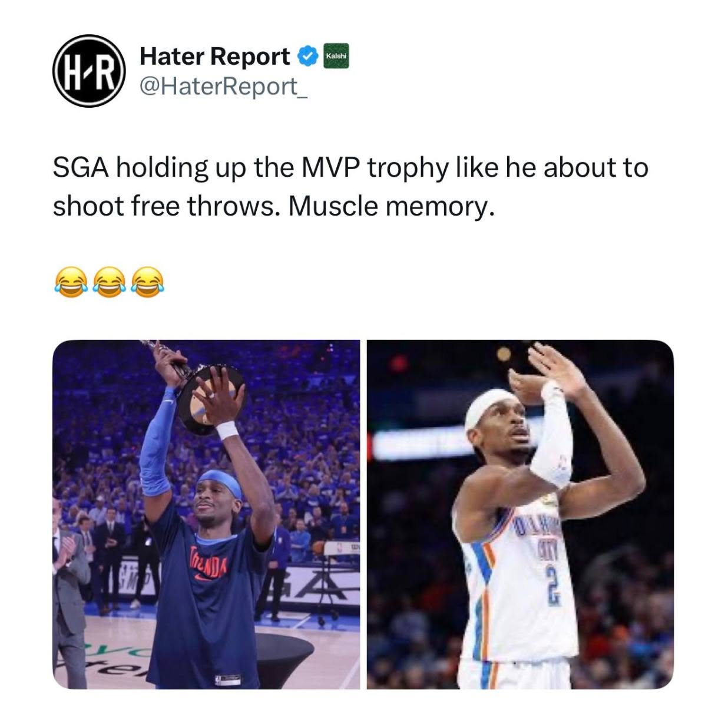
Task: Open the @HaterReport_ handle link
Action: click(223, 87)
